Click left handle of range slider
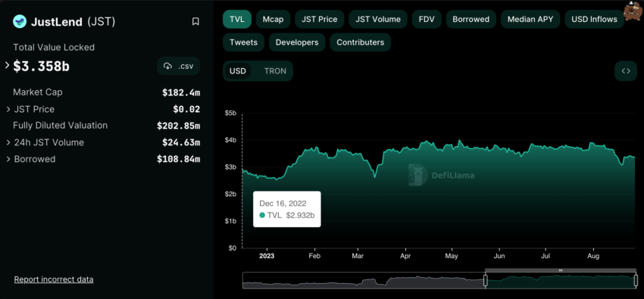This screenshot has height=299, width=644. [485, 281]
